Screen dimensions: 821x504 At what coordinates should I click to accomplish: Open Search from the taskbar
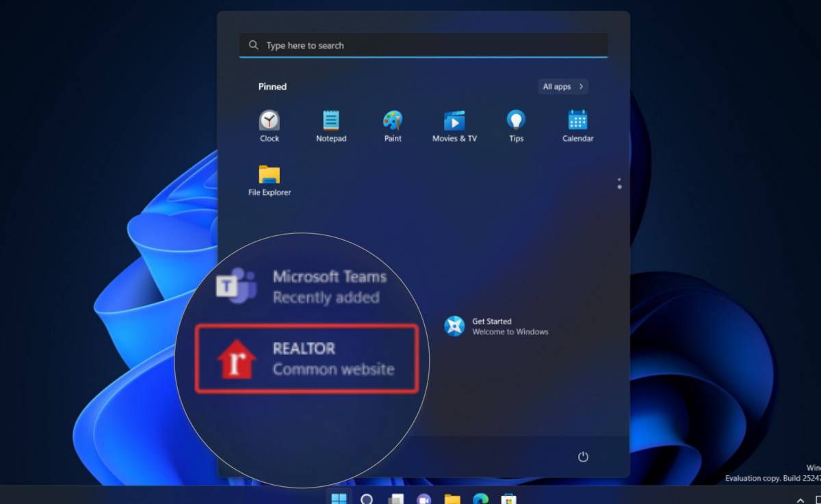367,498
